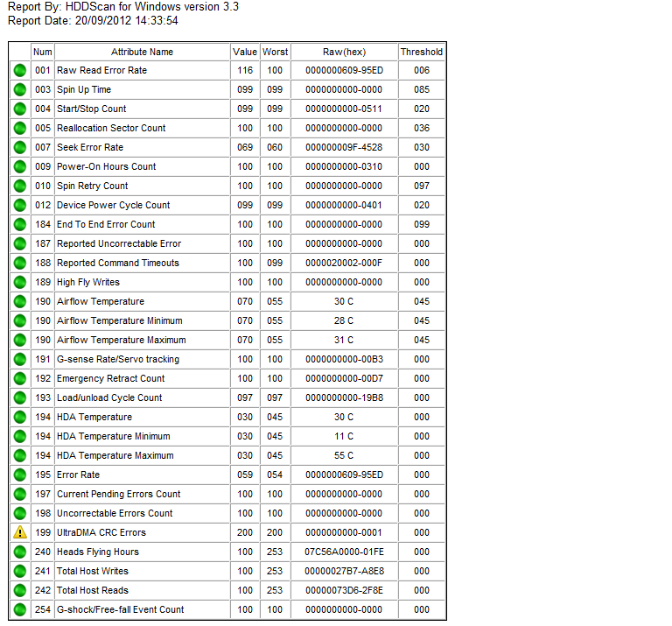The width and height of the screenshot is (672, 626).
Task: Click raw value 0000000000-00B3
Action: [x=344, y=359]
